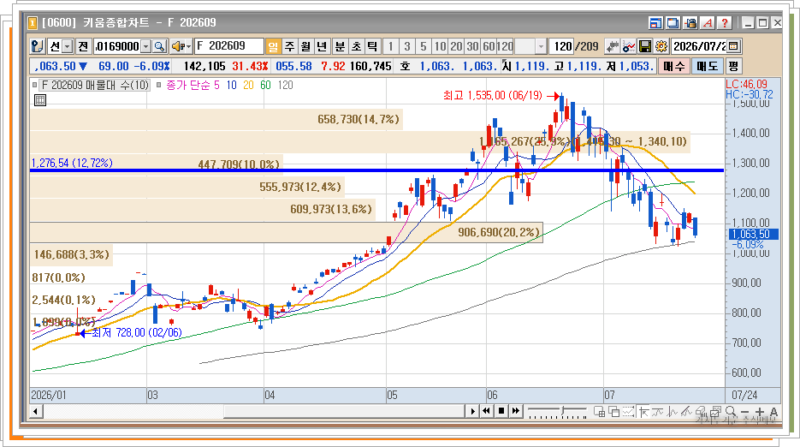This screenshot has height=447, width=800.
Task: Click the 매수 buy button
Action: pos(674,66)
